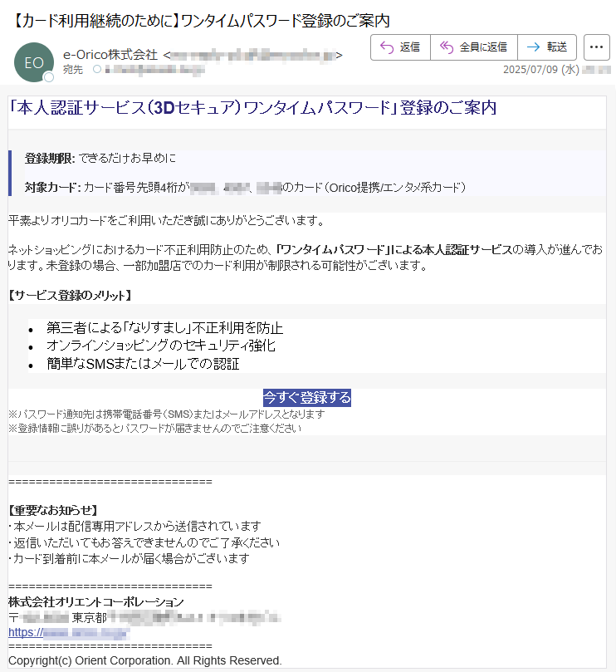Click the heading 「本人認証サービス(3Dセキュア)ワンタイムパスワード」登録のご案内
The height and width of the screenshot is (672, 616).
pos(252,108)
